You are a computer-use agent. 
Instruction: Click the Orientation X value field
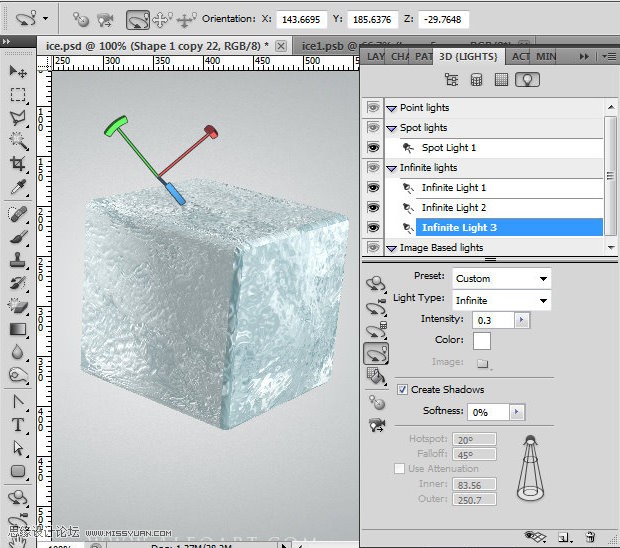coord(302,19)
